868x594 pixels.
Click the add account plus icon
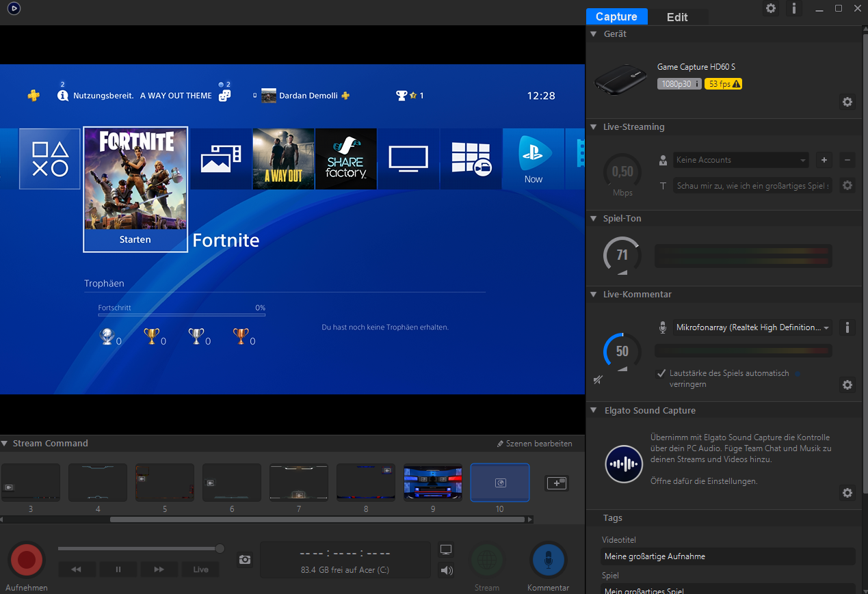(824, 160)
